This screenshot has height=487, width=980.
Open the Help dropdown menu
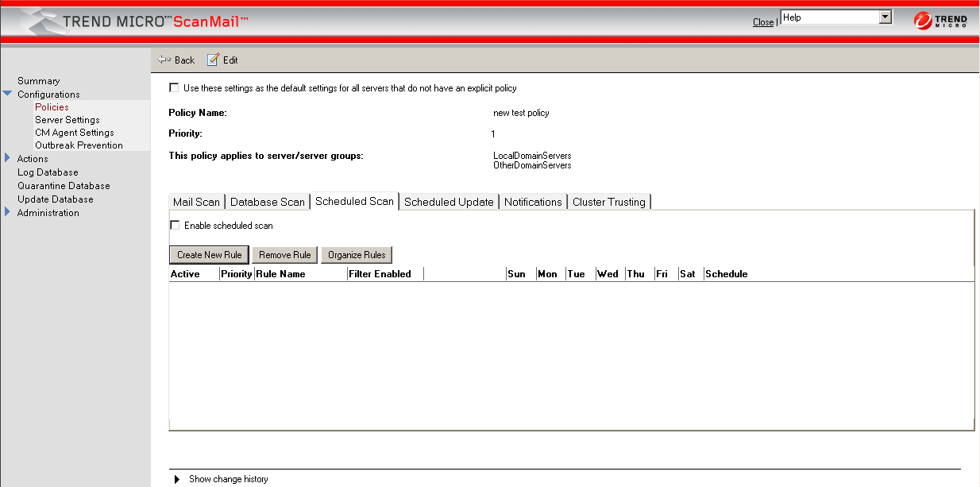[x=885, y=17]
